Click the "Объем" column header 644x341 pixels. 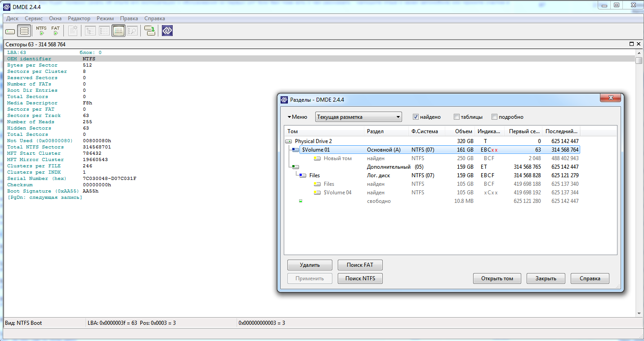click(463, 131)
